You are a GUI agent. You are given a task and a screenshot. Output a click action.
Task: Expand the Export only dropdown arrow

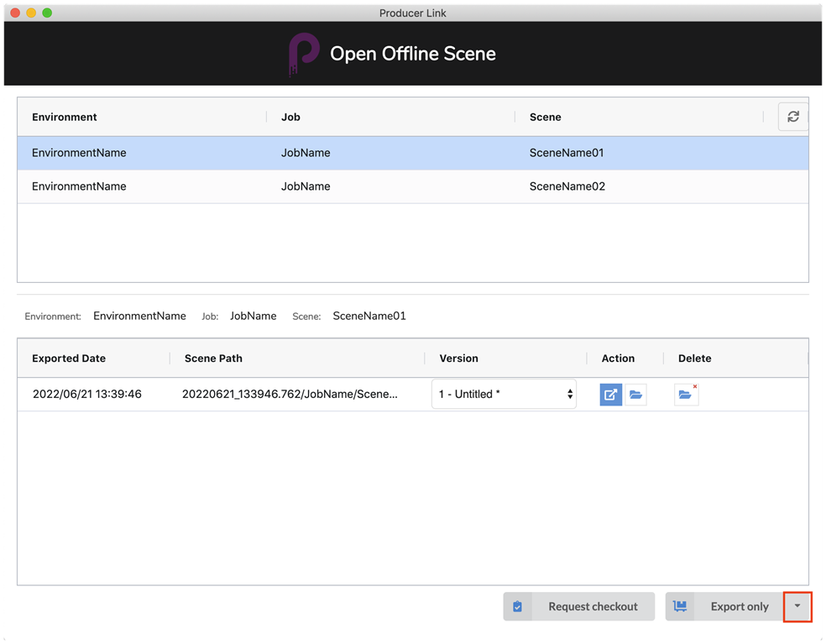point(797,606)
